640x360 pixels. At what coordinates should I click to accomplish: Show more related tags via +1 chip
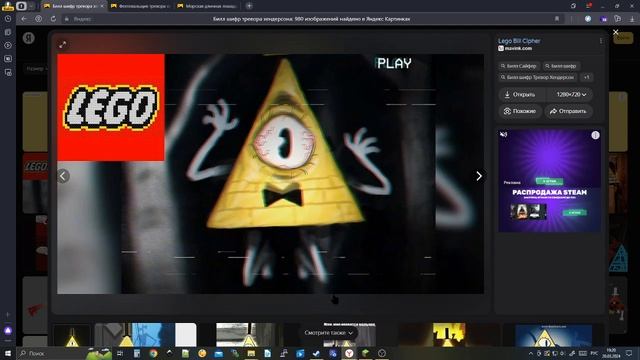tap(587, 77)
